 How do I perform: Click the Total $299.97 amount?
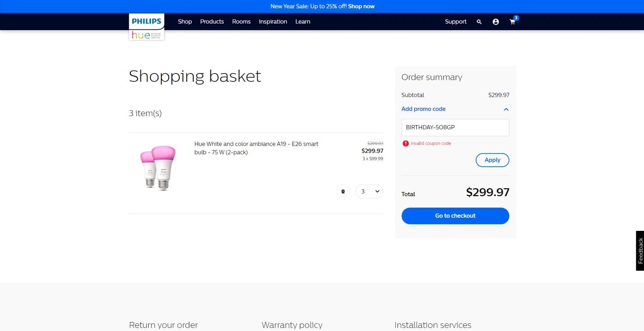(x=488, y=192)
